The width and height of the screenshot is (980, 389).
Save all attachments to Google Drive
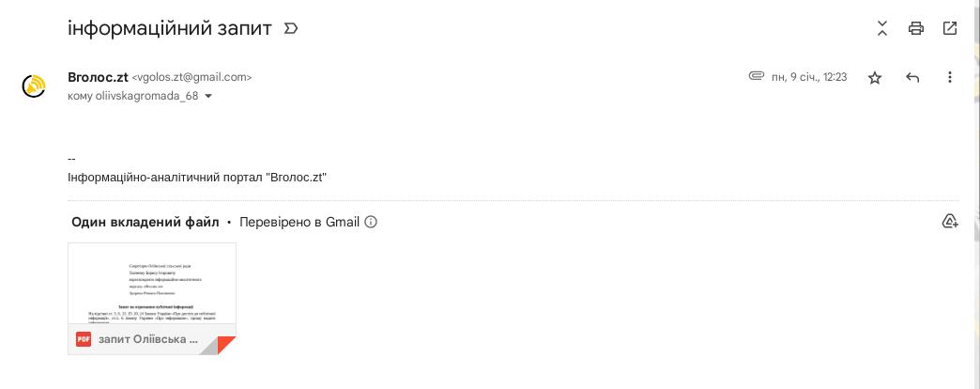950,222
